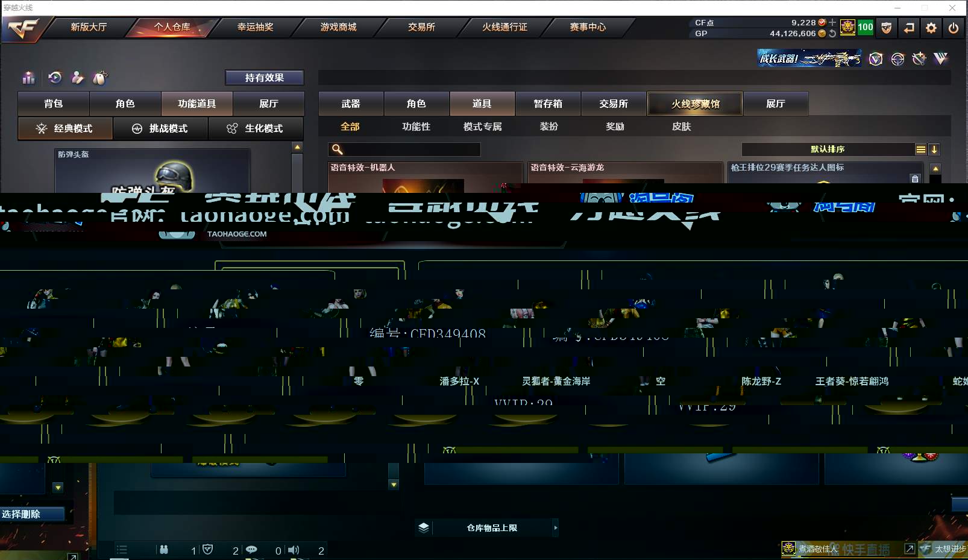
Task: Filter by 功能性
Action: pos(416,127)
